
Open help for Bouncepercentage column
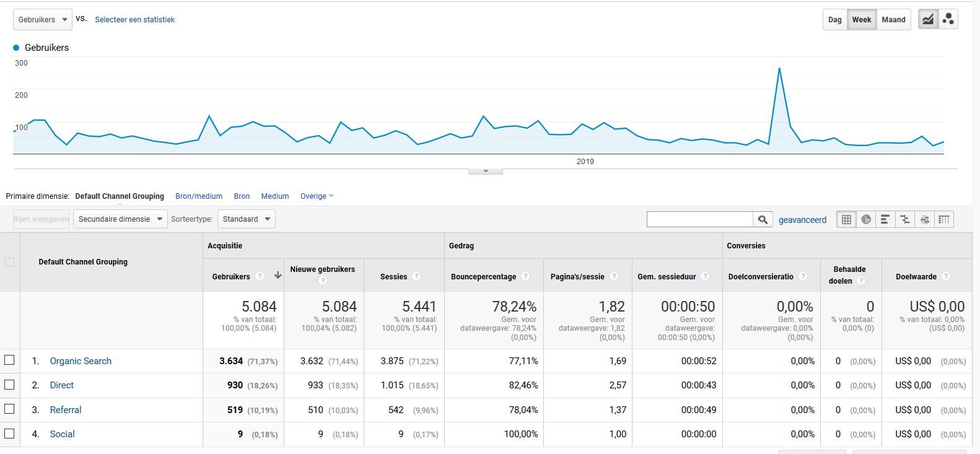525,276
